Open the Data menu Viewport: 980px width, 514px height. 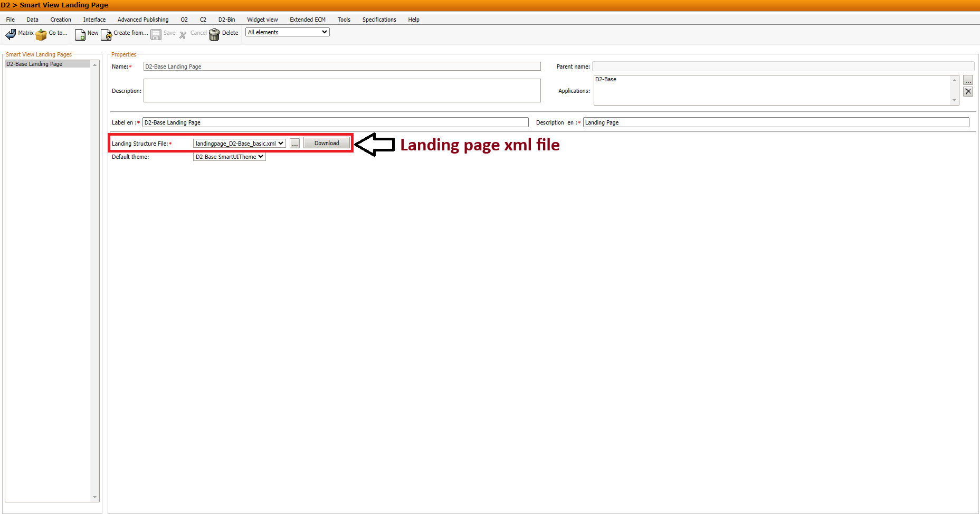(33, 20)
